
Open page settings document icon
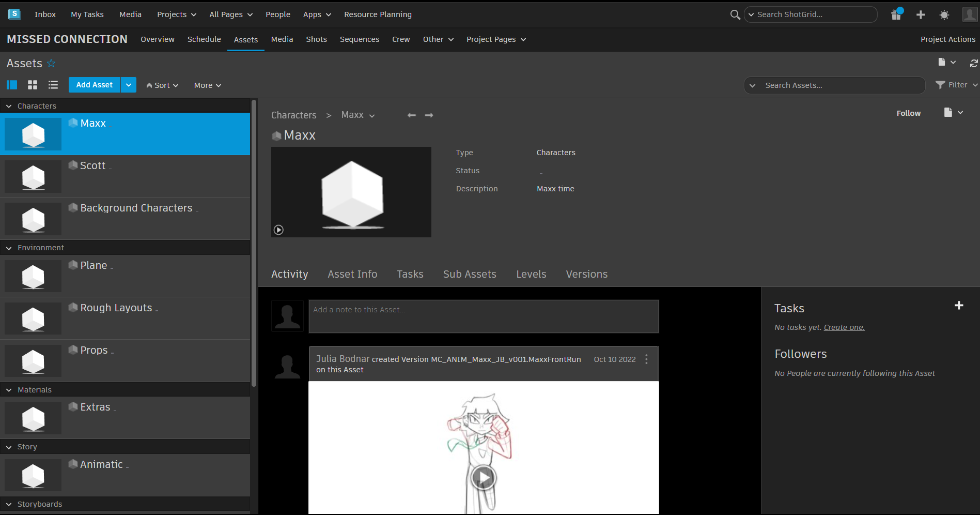942,62
